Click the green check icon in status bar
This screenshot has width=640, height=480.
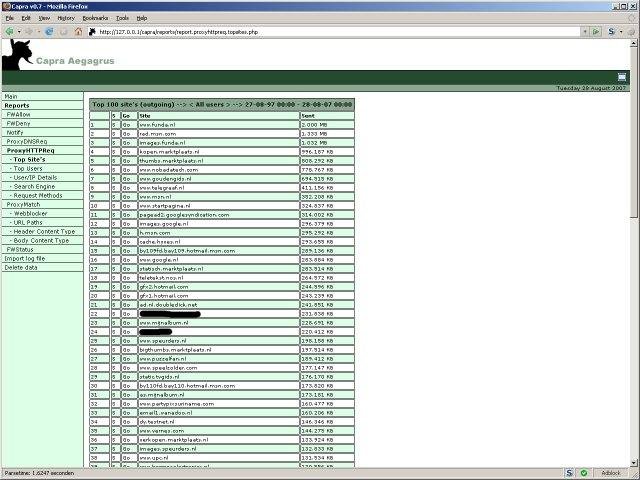coord(584,473)
